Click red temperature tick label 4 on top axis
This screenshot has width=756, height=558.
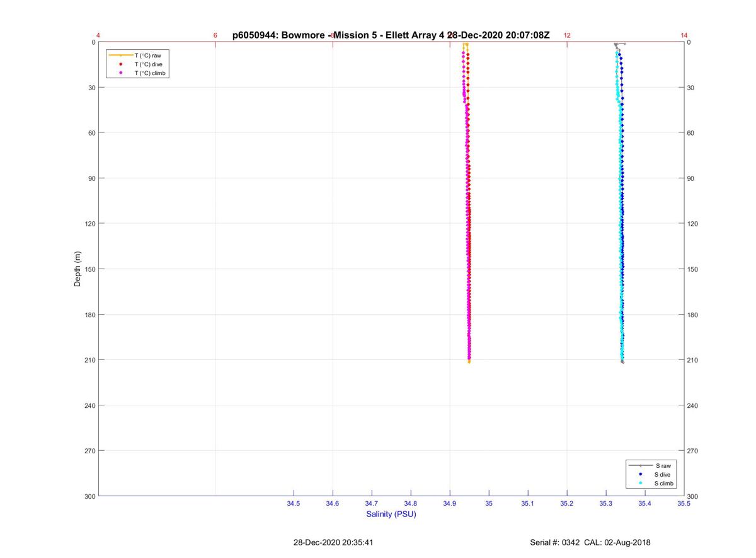coord(98,35)
